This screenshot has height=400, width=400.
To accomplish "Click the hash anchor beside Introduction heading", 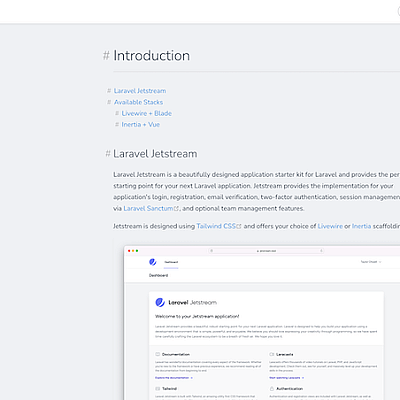I will pos(106,55).
